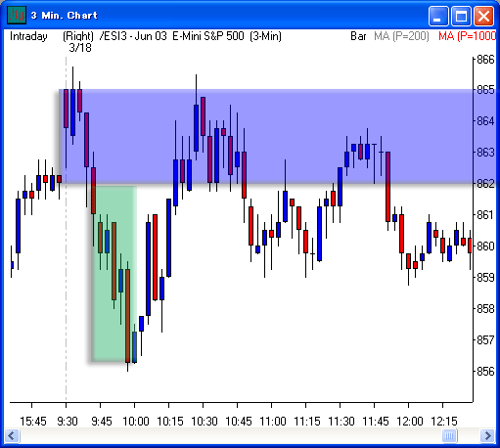This screenshot has height=448, width=500.
Task: Click the 856 price axis label
Action: 485,372
